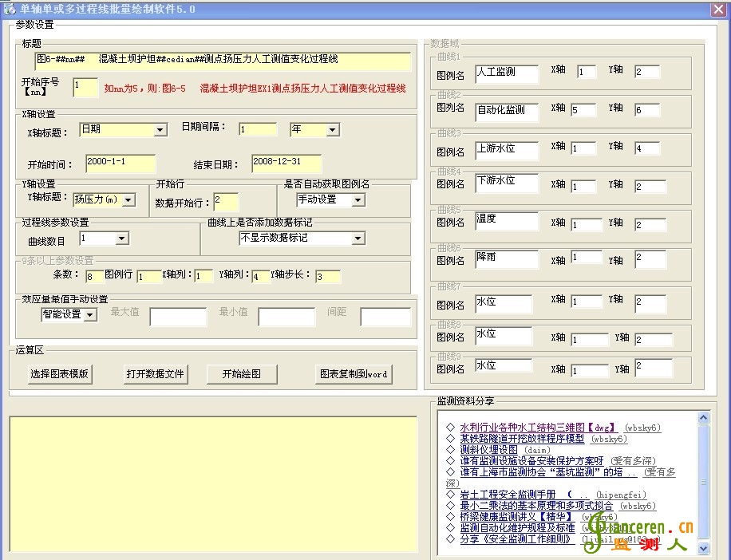Close the plotting software window

(718, 9)
